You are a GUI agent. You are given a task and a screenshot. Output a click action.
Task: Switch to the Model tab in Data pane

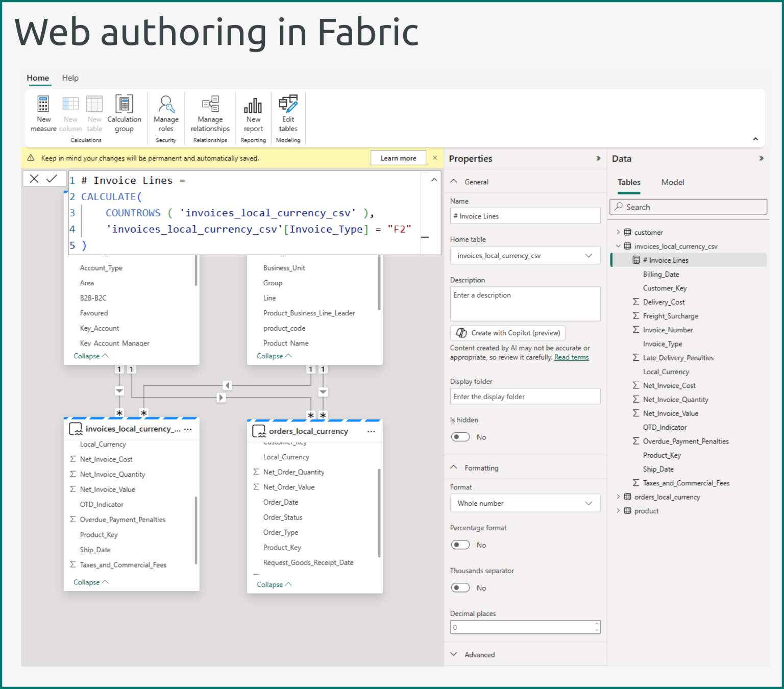(672, 182)
